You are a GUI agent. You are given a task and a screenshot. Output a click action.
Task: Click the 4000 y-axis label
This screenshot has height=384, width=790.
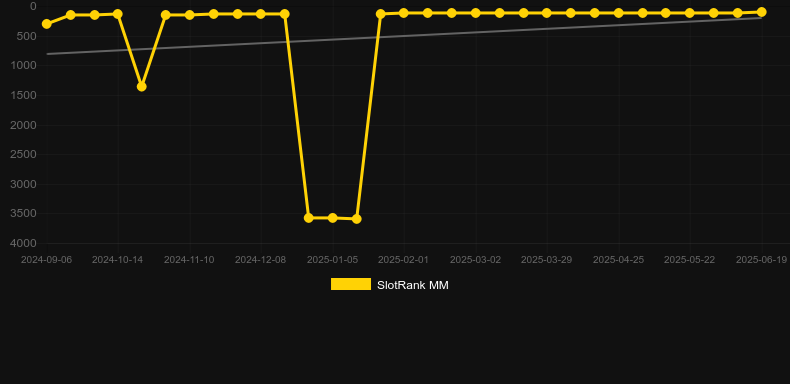pos(23,243)
